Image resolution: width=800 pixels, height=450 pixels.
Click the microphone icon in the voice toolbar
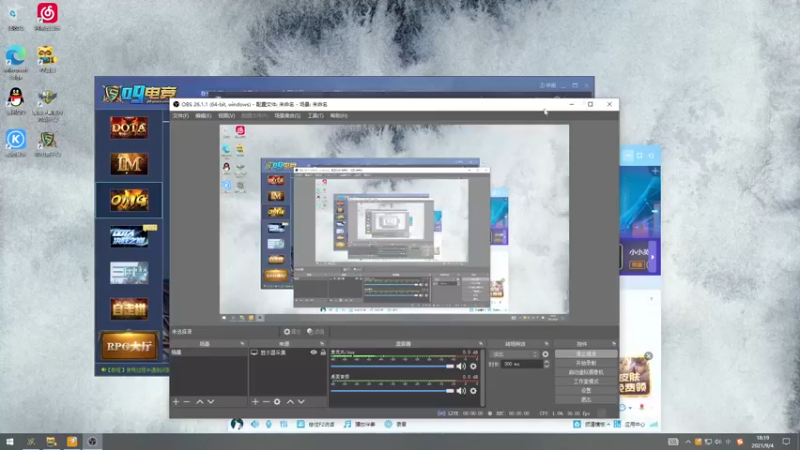pyautogui.click(x=269, y=424)
